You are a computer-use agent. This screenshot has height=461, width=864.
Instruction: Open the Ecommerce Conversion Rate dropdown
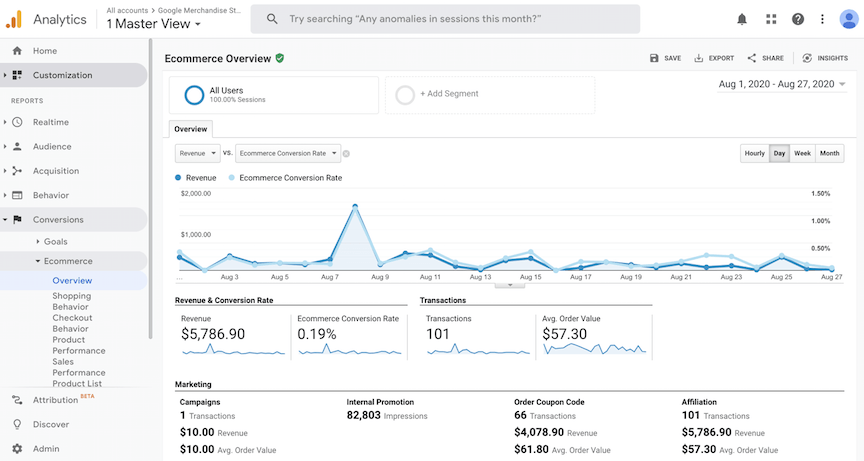click(288, 153)
